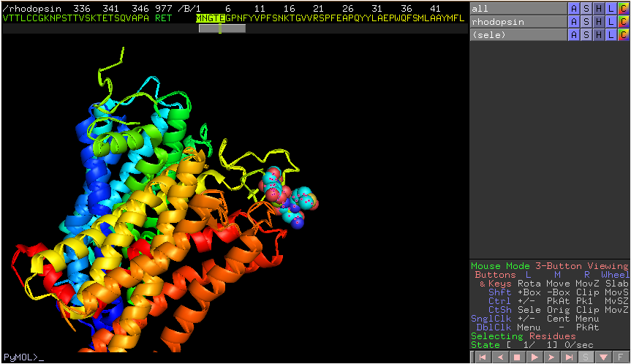Toggle visibility of the all object
This screenshot has height=364, width=631.
(518, 9)
